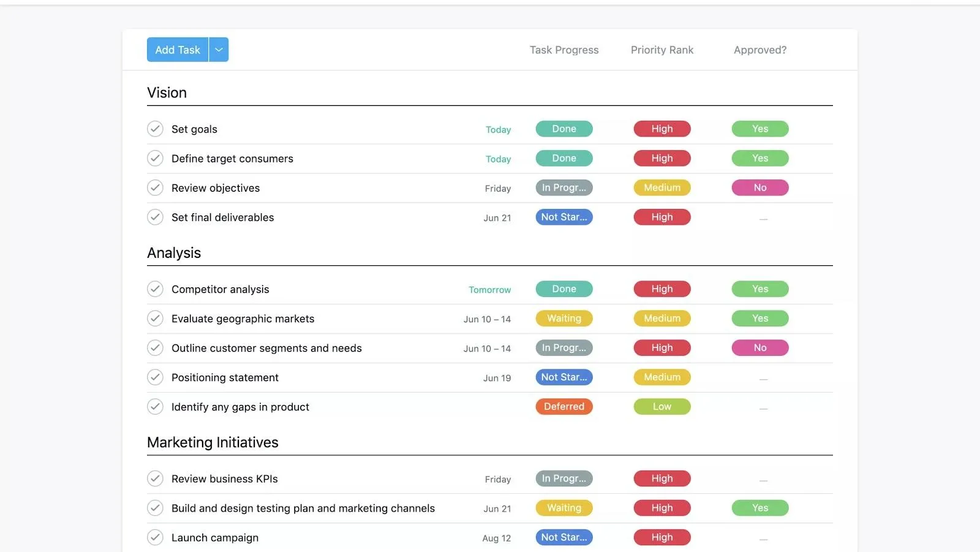This screenshot has height=552, width=980.
Task: Click the Marketing Initiatives section heading
Action: (x=213, y=442)
